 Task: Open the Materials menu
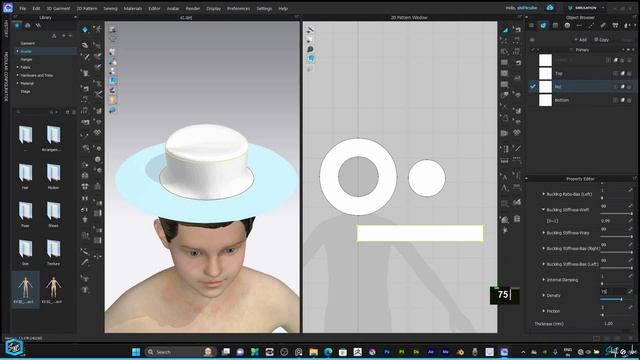pyautogui.click(x=133, y=8)
